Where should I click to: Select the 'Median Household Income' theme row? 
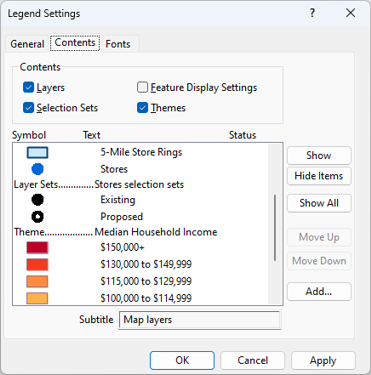[x=156, y=232]
